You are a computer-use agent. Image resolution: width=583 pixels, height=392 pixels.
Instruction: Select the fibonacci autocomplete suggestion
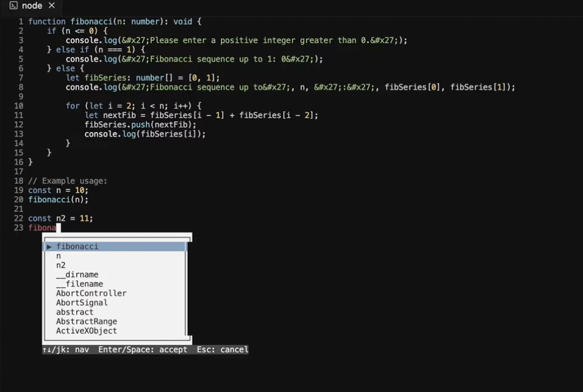pos(78,247)
